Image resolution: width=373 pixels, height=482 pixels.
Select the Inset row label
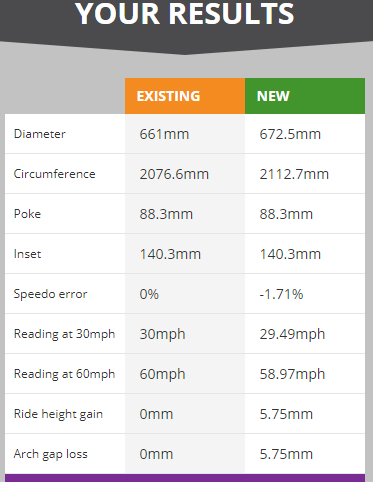(x=27, y=254)
